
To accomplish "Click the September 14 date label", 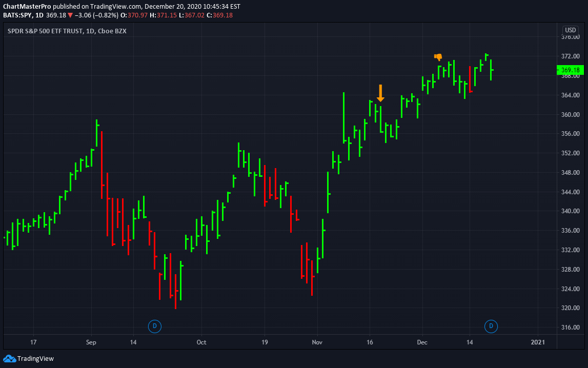I will coord(133,342).
